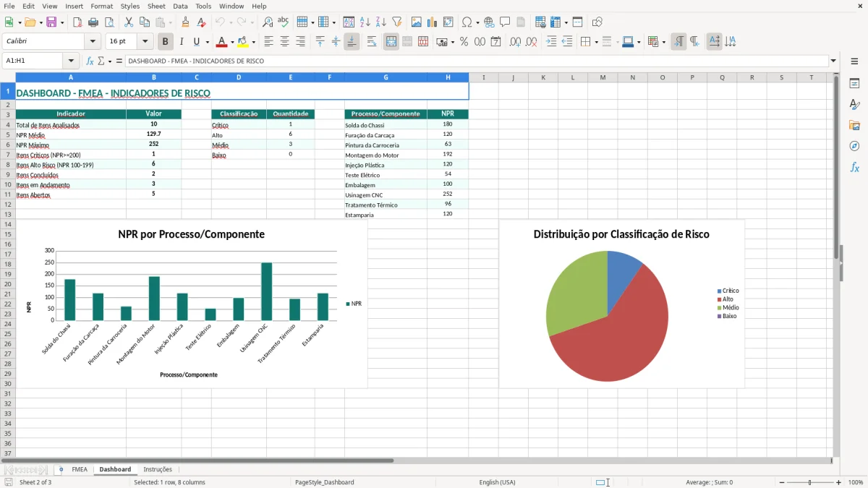Click the Insert Hyperlink icon
Screen dimensions: 868x488
coord(489,22)
